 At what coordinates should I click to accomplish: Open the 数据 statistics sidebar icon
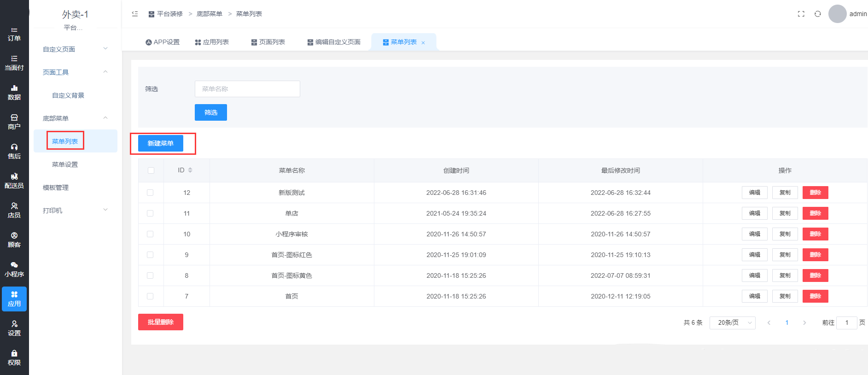coord(14,93)
